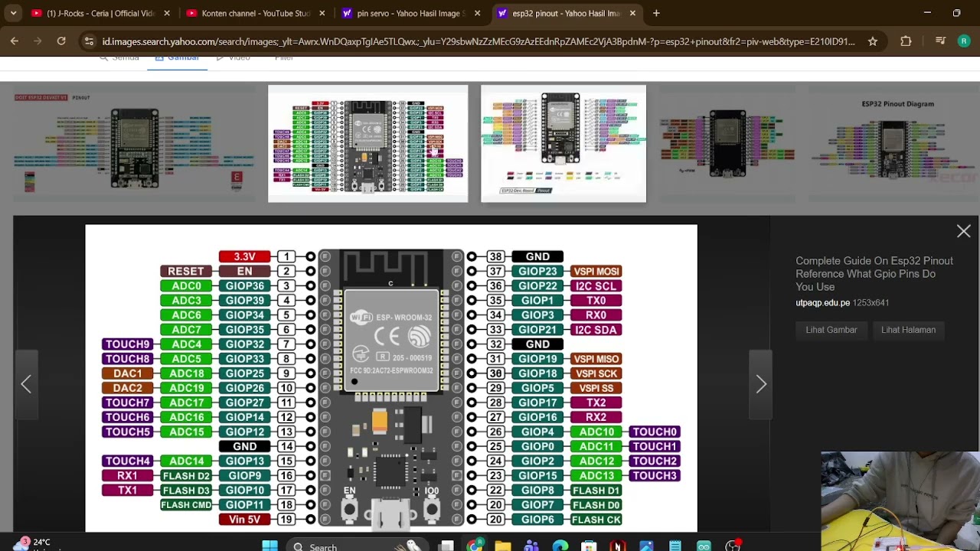Open the tab search dropdown arrow

pos(13,13)
